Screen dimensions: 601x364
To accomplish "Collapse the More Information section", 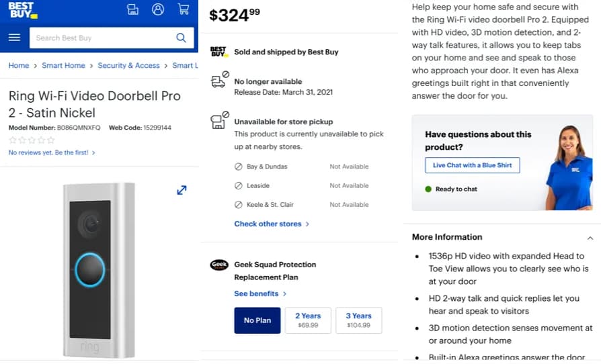I will (590, 238).
